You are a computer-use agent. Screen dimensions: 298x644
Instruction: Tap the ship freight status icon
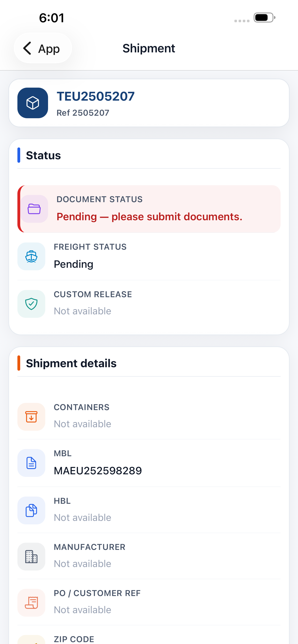click(x=31, y=256)
